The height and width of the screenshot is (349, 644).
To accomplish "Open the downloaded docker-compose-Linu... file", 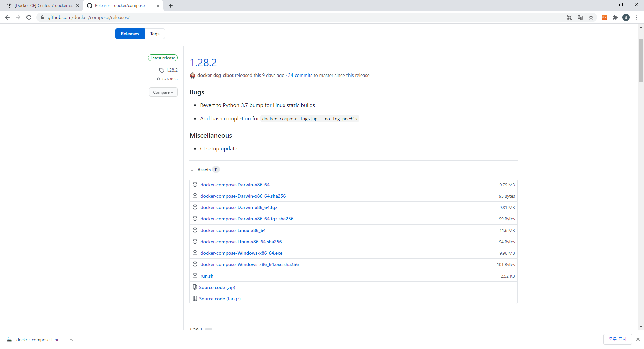I will pyautogui.click(x=40, y=340).
